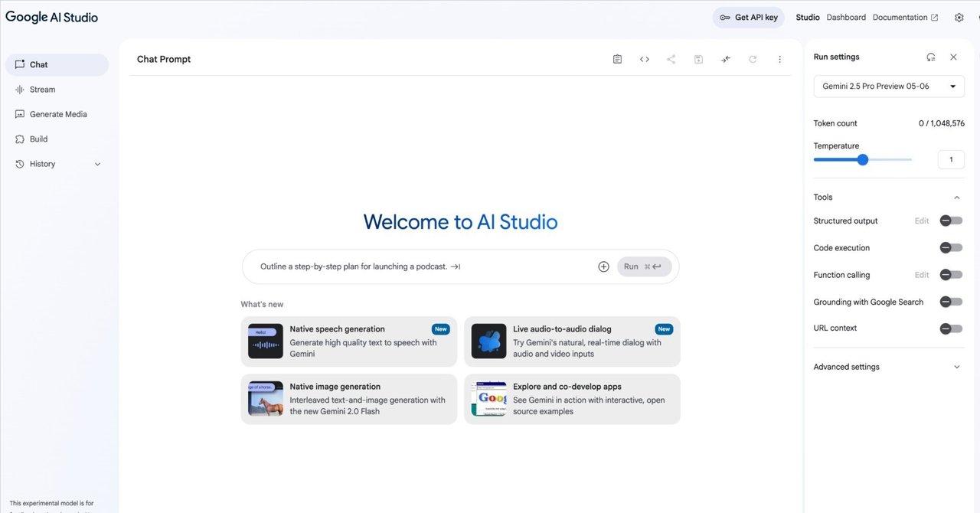Click the key icon in Get API key

pyautogui.click(x=724, y=18)
